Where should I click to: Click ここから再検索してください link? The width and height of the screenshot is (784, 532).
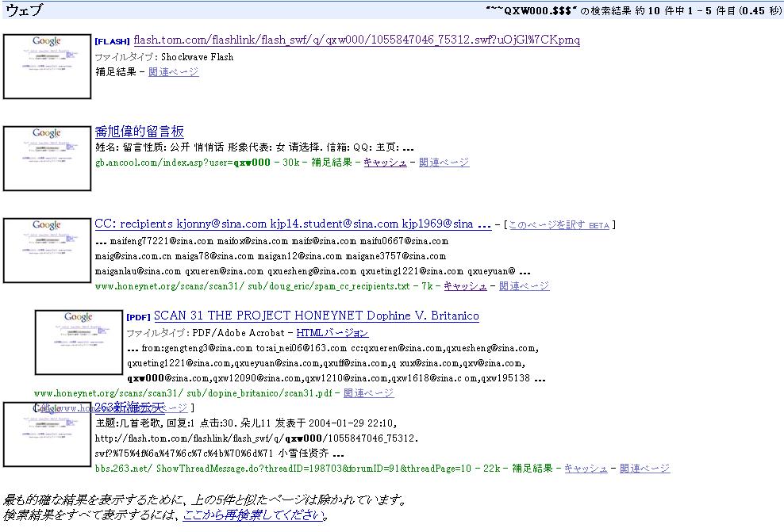(254, 515)
